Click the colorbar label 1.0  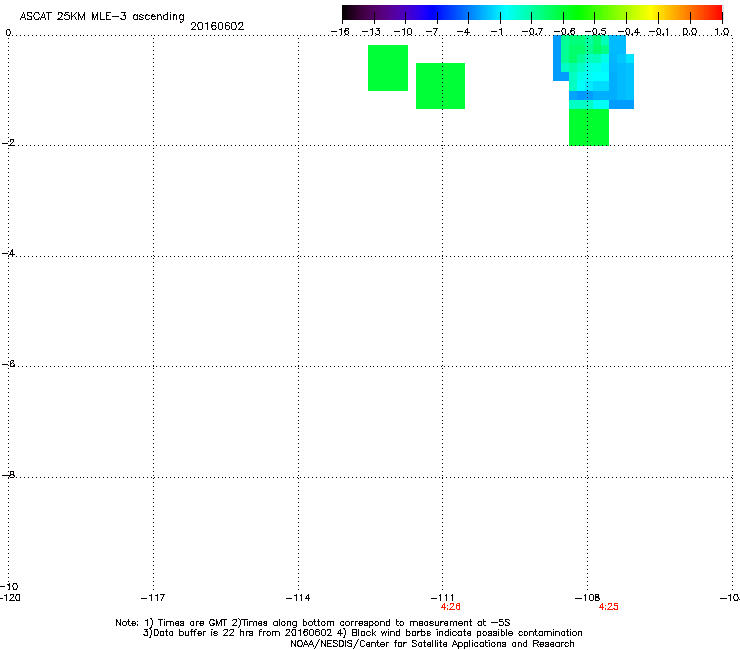point(722,32)
